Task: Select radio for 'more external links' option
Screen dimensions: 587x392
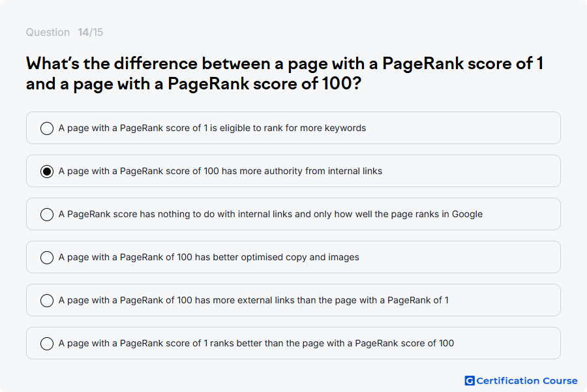Action: 47,300
